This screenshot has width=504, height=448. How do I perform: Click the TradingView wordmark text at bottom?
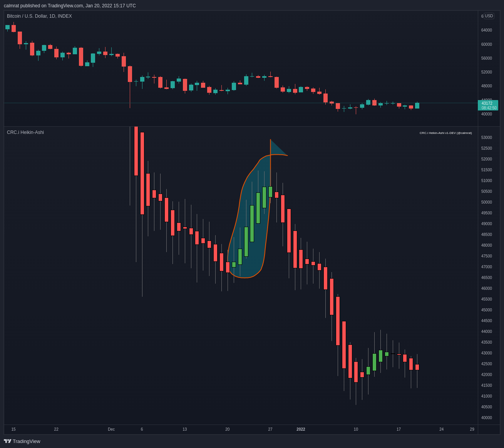click(26, 441)
